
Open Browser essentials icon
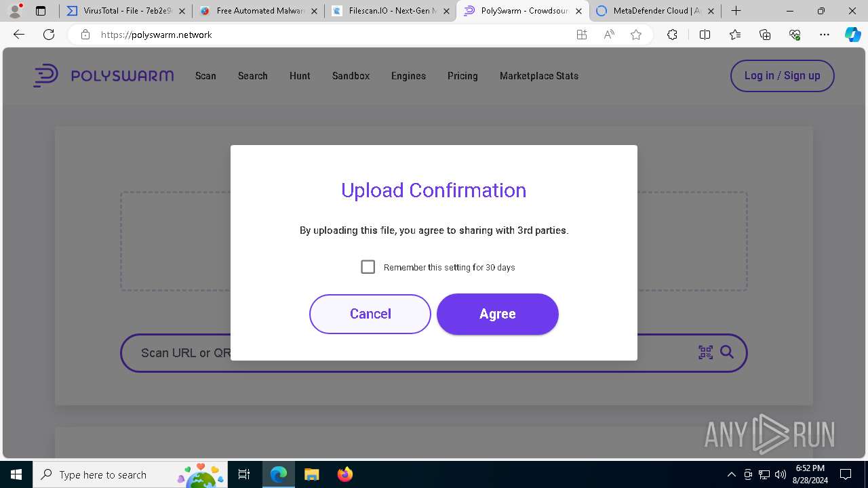click(795, 35)
